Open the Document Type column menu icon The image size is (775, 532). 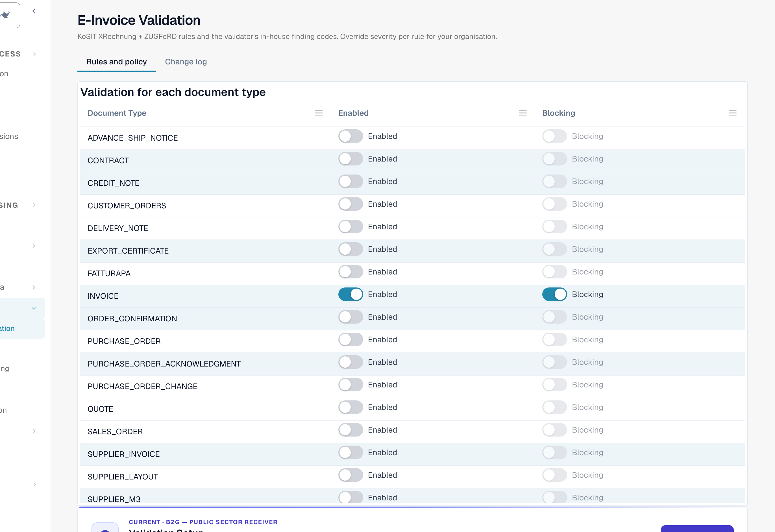click(319, 113)
